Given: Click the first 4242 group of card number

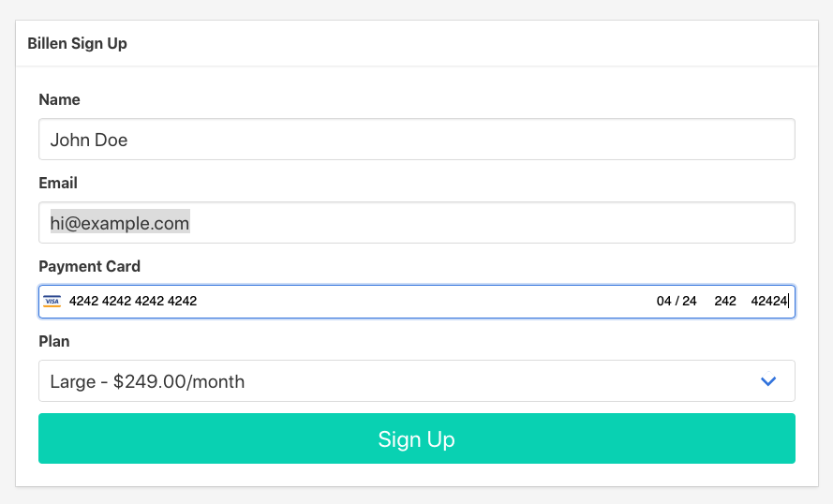Looking at the screenshot, I should (83, 302).
